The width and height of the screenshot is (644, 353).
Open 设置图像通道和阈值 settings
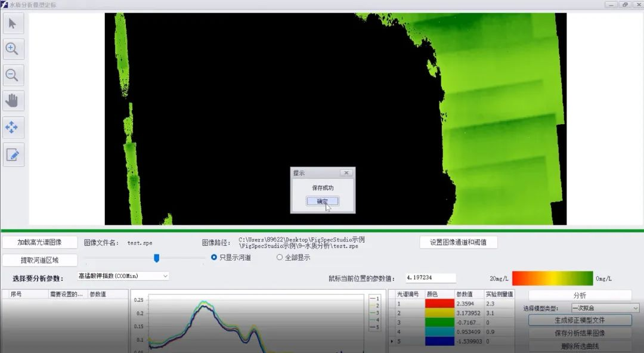(457, 241)
